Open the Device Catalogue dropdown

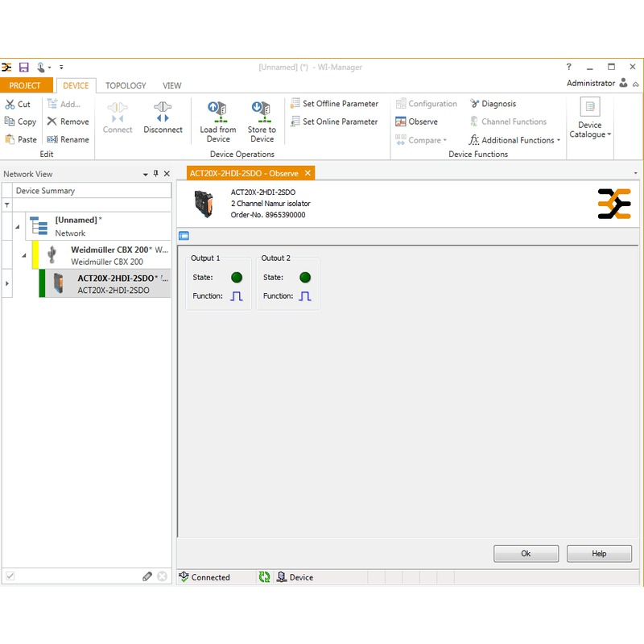[x=590, y=118]
